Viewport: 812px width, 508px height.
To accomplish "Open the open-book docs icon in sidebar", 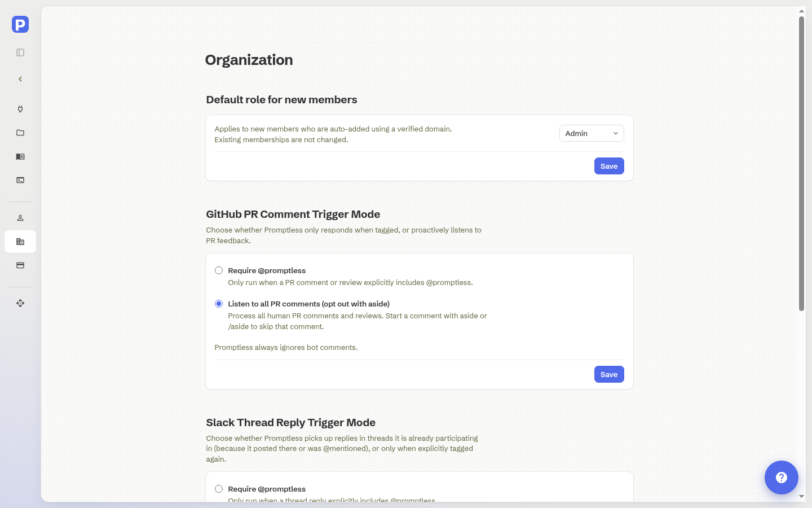I will click(x=20, y=156).
